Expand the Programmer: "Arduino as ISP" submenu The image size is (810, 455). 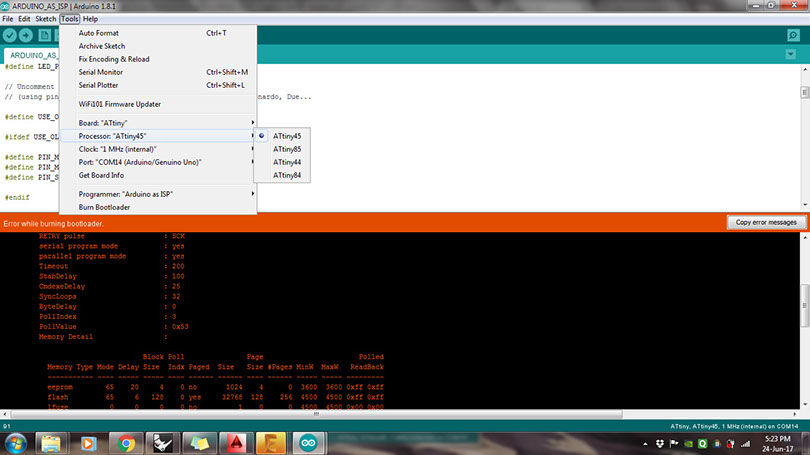158,194
